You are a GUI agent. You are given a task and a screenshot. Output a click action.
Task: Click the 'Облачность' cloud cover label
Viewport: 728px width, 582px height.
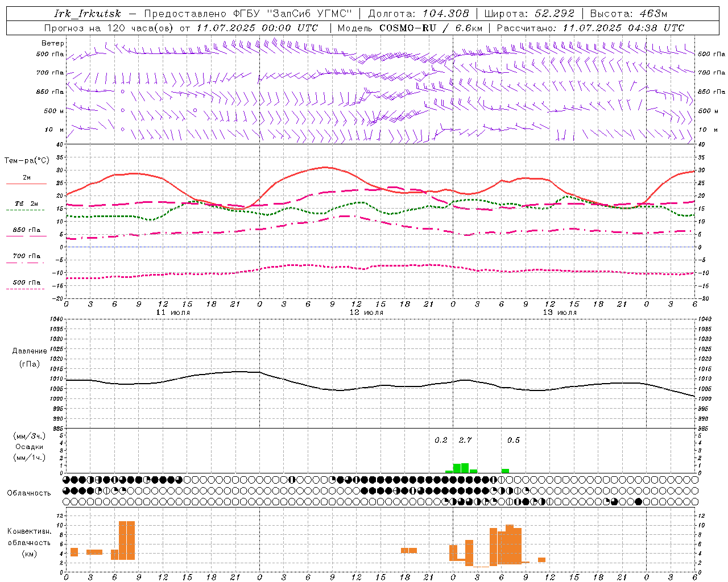(x=29, y=493)
